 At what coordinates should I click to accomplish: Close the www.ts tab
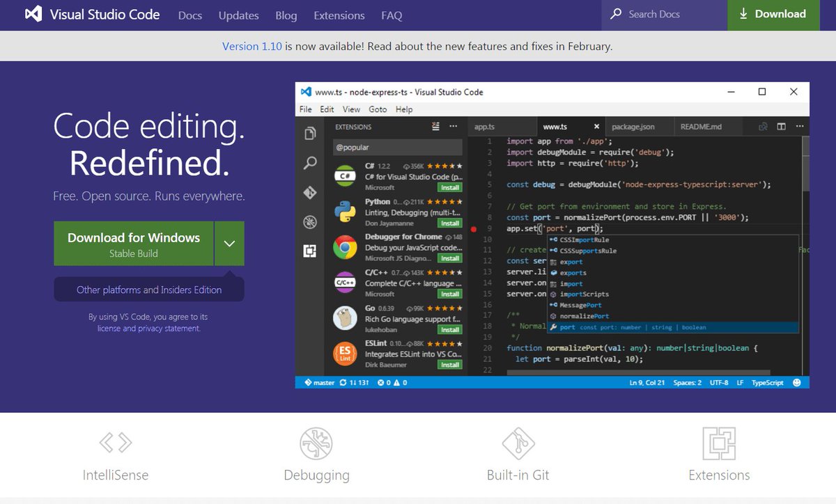coord(596,127)
